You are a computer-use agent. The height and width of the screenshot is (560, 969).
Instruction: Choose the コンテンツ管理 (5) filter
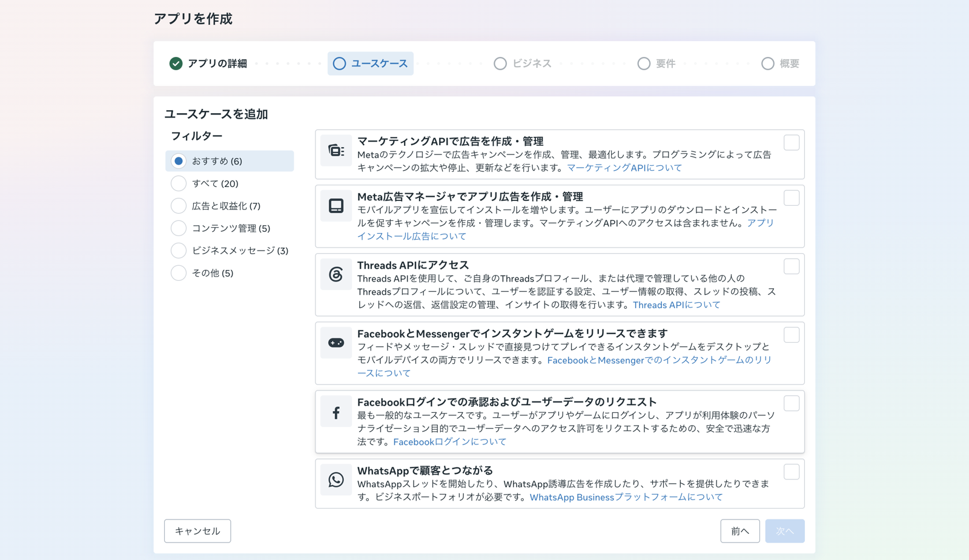pyautogui.click(x=230, y=228)
